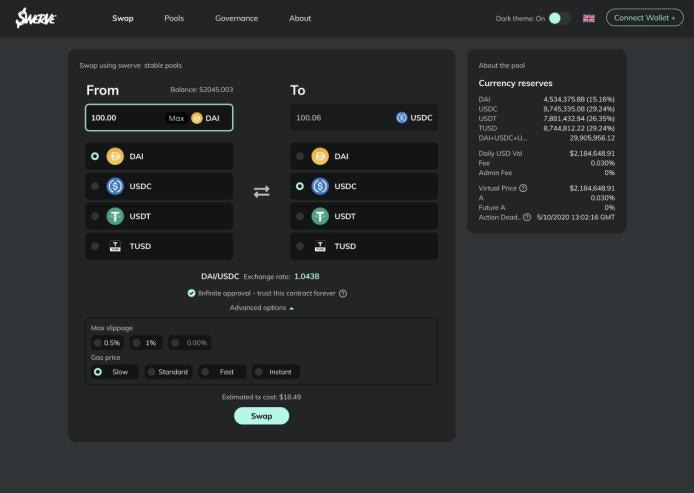The height and width of the screenshot is (493, 694).
Task: Open the Swap nav item
Action: click(123, 18)
